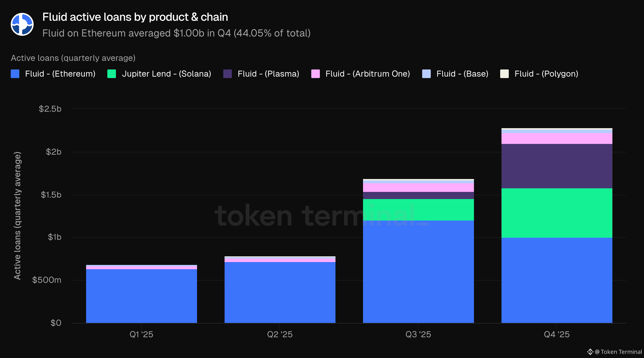This screenshot has height=358, width=644.
Task: Click Q4 '25 purple Plasma segment
Action: tap(557, 166)
